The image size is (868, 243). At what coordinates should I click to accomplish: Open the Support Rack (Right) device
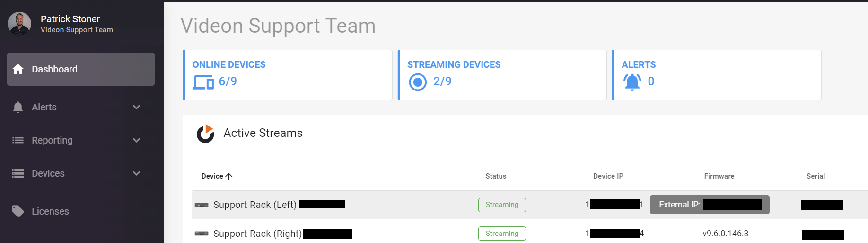click(257, 234)
